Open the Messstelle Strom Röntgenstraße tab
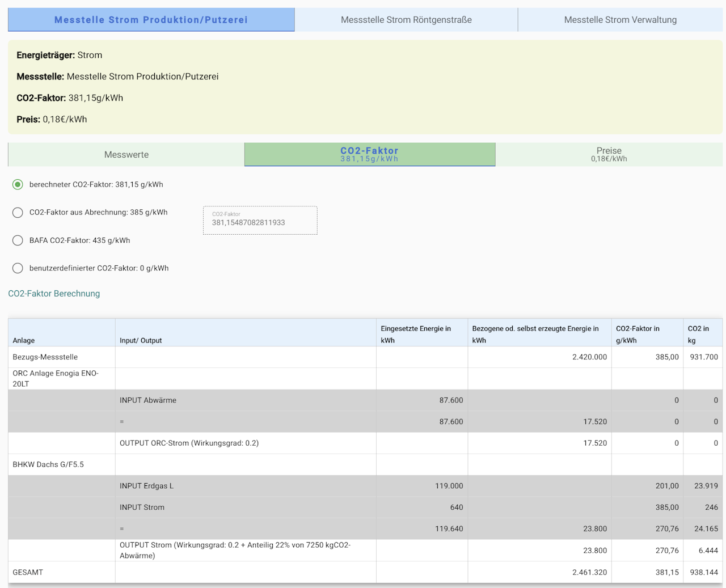The width and height of the screenshot is (726, 588). coord(406,20)
